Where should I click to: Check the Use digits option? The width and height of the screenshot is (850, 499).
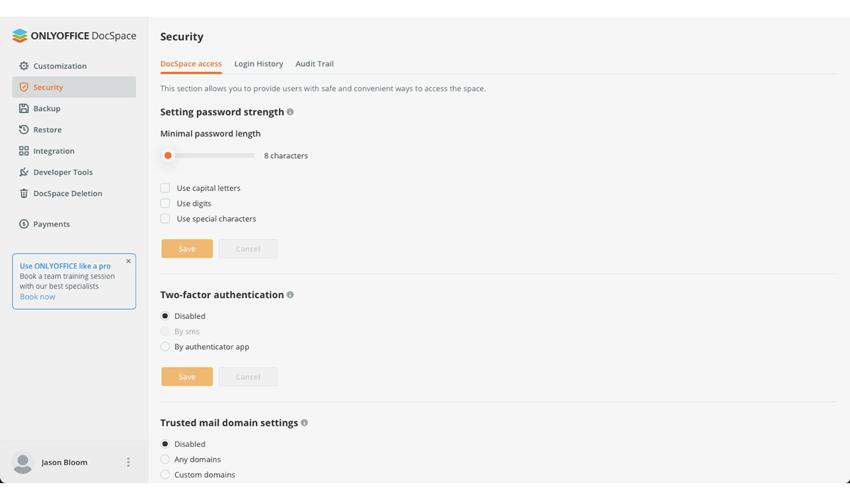click(165, 203)
